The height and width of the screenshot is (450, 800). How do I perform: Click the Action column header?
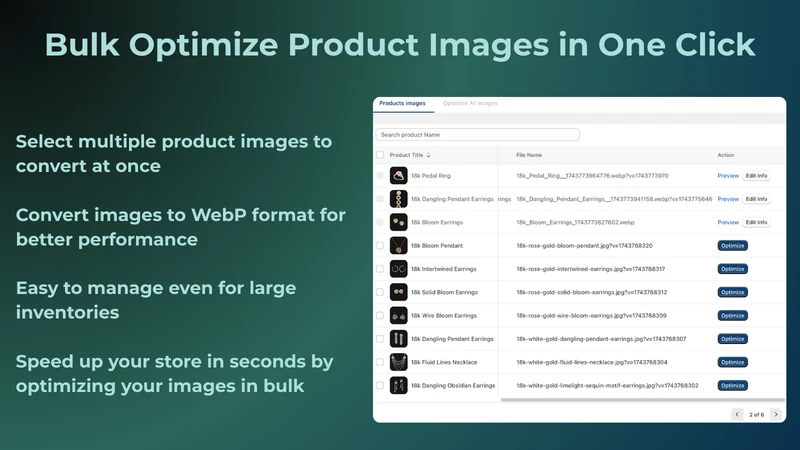click(x=726, y=155)
